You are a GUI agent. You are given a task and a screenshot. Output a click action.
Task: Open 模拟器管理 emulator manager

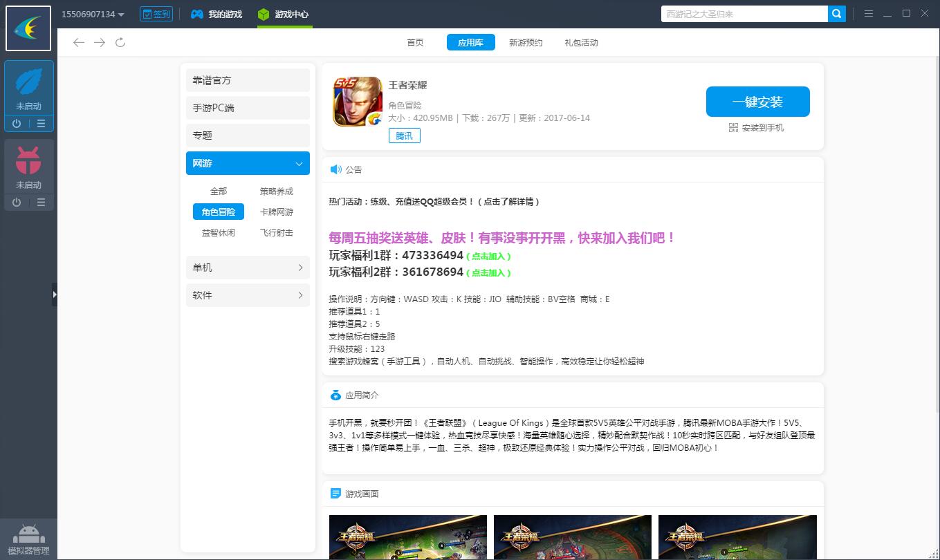pos(28,540)
